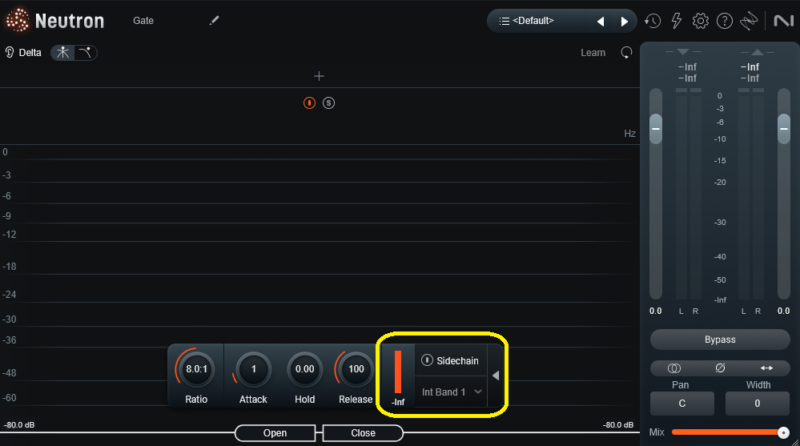The image size is (800, 446).
Task: Click the Mix slider handle
Action: tap(783, 433)
